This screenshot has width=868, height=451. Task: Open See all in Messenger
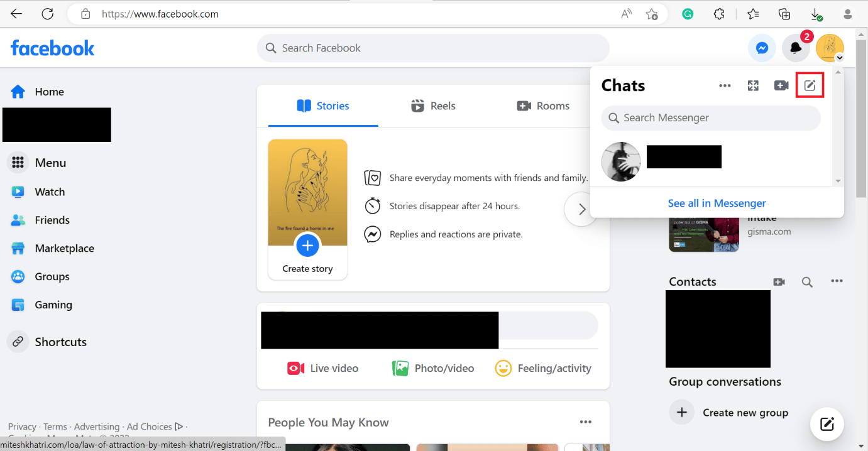(717, 202)
